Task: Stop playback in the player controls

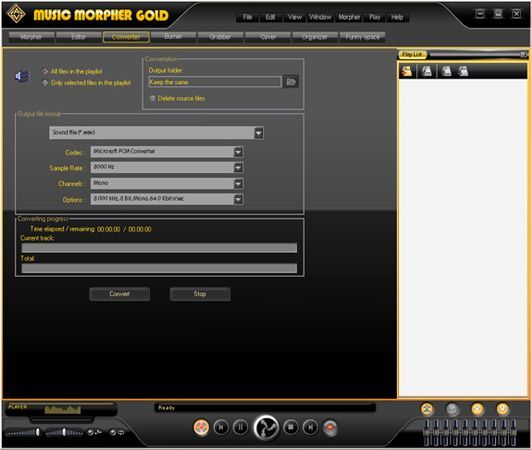Action: pos(291,427)
